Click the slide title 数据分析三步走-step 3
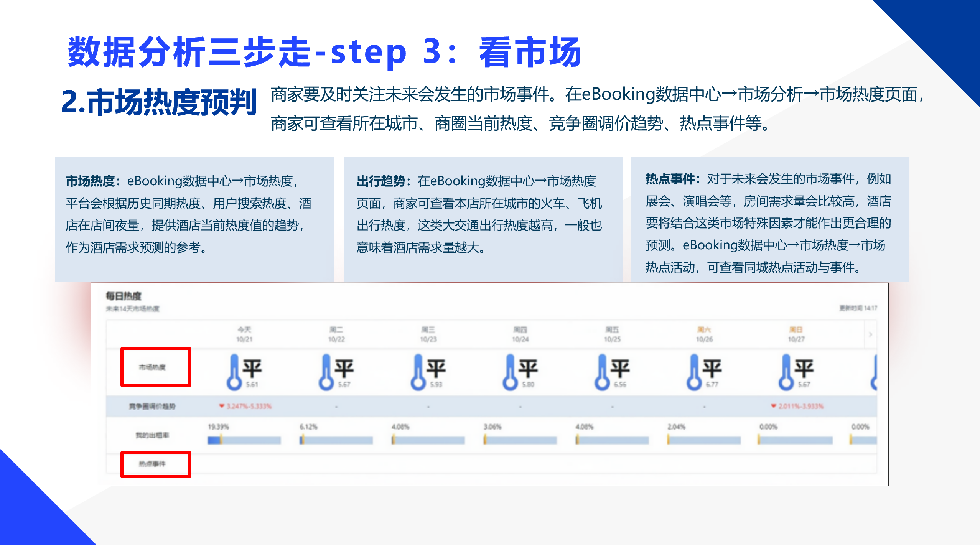Image resolution: width=980 pixels, height=545 pixels. [x=324, y=52]
